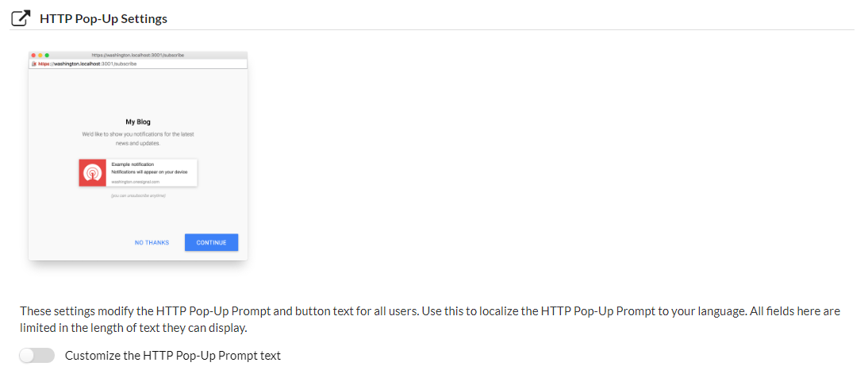Image resolution: width=868 pixels, height=374 pixels.
Task: Click the '(you can unsubscribe anytime)' note
Action: [138, 195]
